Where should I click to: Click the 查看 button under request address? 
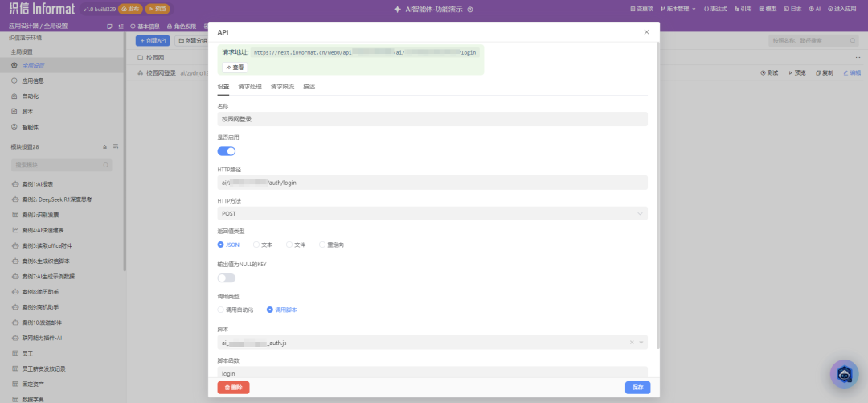(235, 67)
